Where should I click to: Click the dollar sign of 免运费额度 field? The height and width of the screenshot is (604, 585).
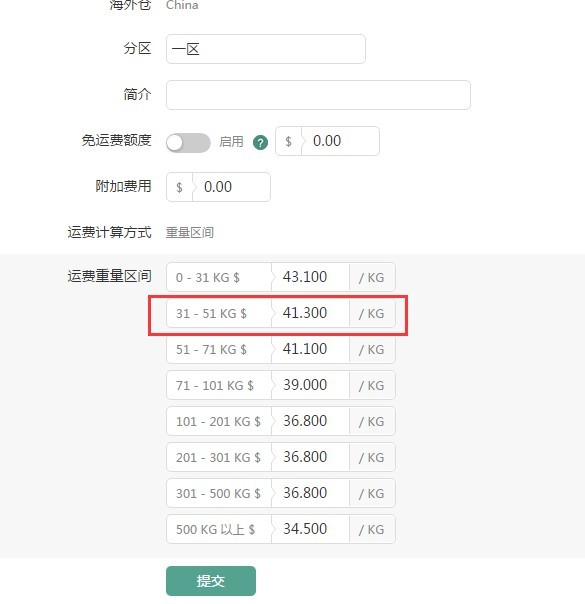(x=288, y=141)
